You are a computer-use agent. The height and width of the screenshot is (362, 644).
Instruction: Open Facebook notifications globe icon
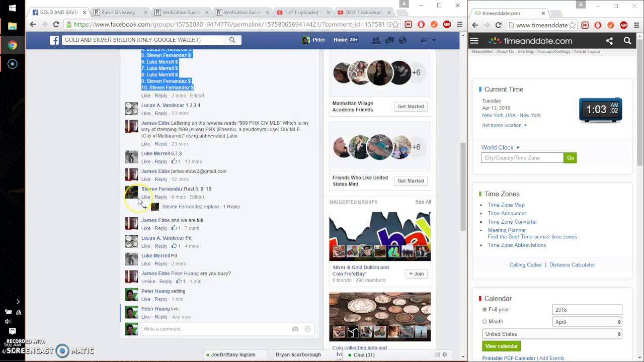click(x=403, y=40)
